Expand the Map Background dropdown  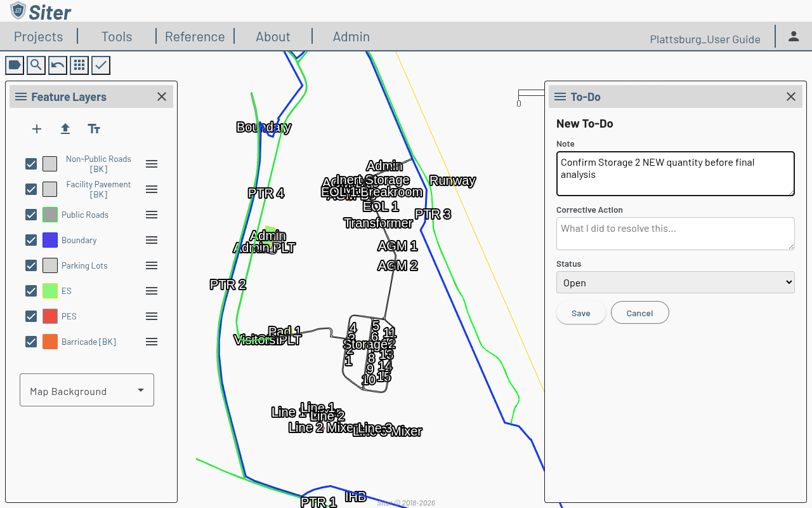87,390
